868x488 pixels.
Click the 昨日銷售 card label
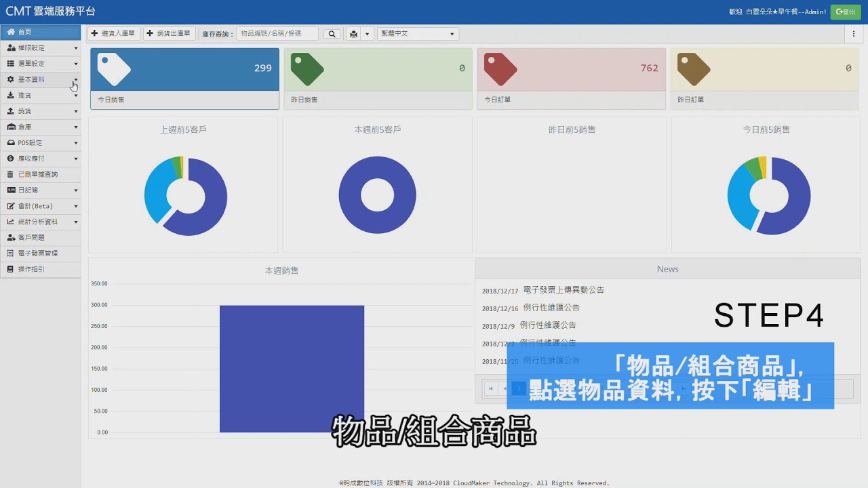pos(304,100)
